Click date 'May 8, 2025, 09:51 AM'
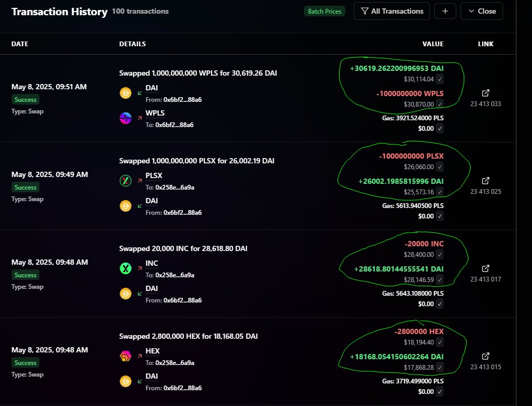Viewport: 532px width, 406px height. 49,87
